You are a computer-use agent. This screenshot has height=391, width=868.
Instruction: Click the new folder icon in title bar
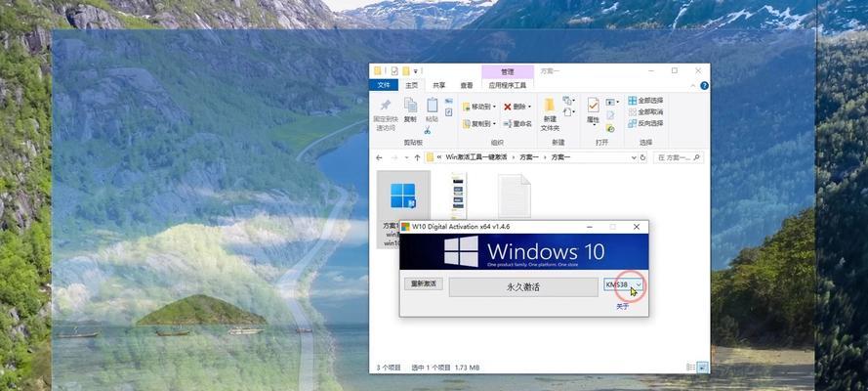(406, 71)
